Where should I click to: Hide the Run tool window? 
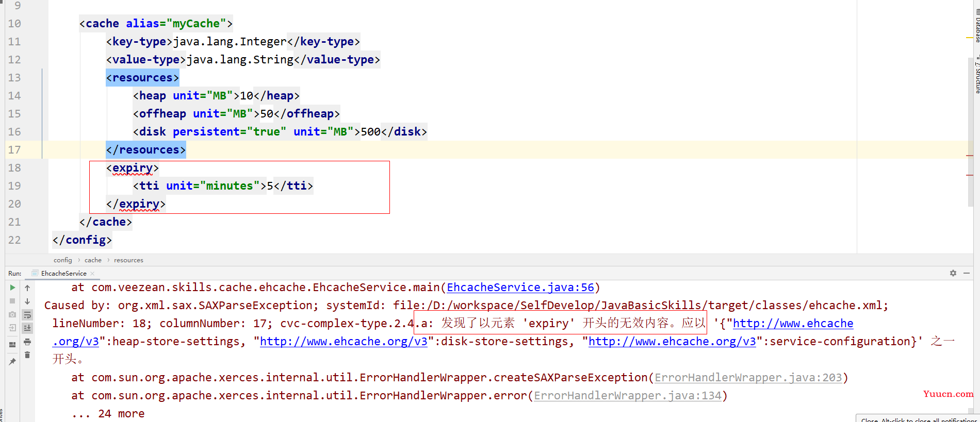tap(967, 273)
